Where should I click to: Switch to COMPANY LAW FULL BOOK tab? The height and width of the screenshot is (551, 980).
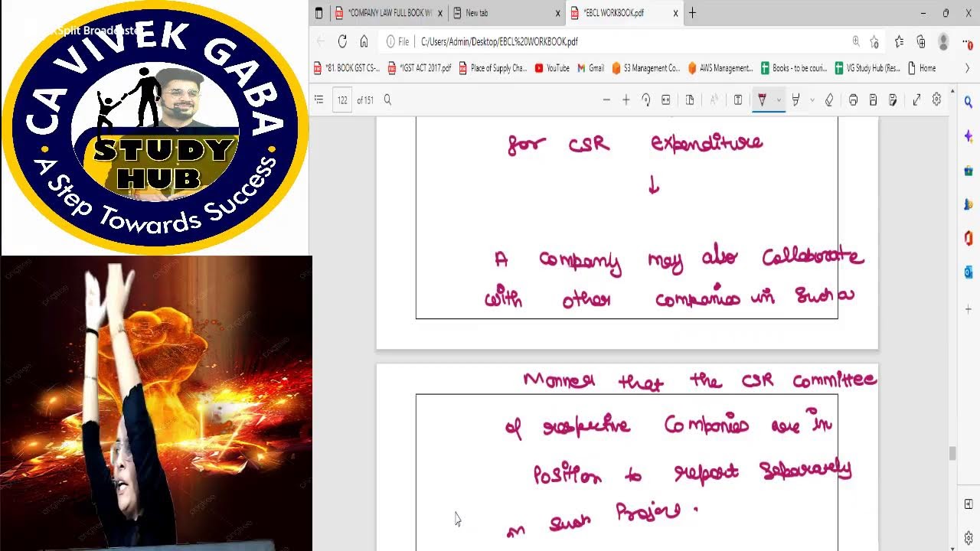[x=389, y=13]
